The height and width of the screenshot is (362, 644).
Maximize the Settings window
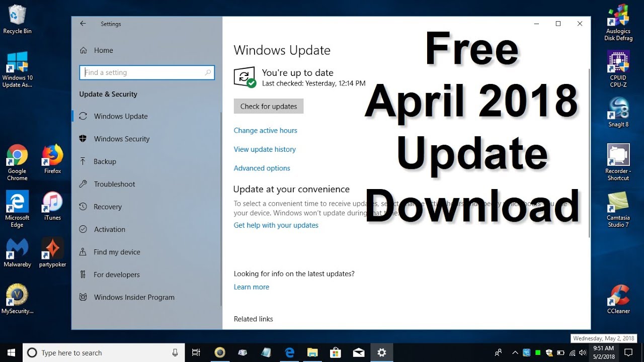coord(558,24)
